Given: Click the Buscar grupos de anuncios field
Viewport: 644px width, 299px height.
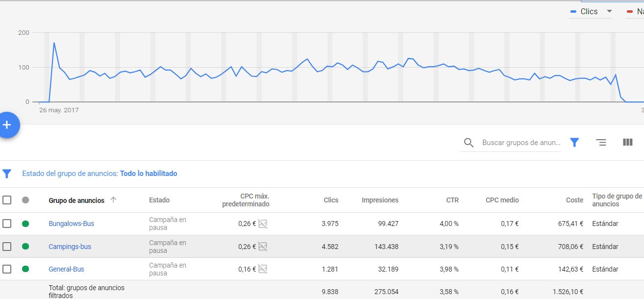Looking at the screenshot, I should (x=520, y=143).
